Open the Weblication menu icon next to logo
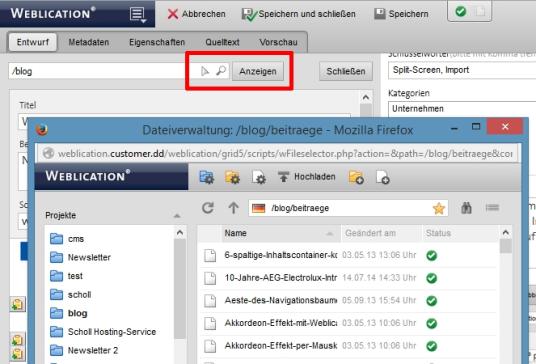Image resolution: width=536 pixels, height=364 pixels. point(138,15)
